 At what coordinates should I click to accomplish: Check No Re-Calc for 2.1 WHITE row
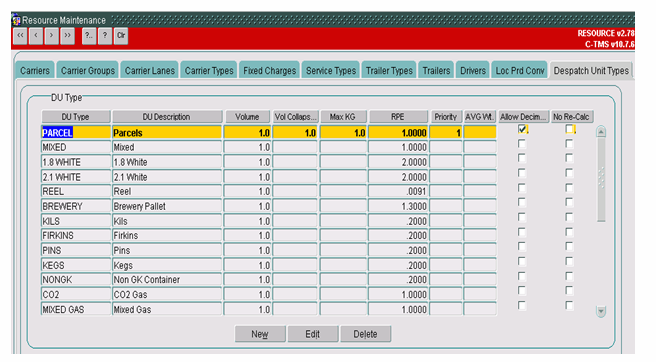click(x=569, y=173)
